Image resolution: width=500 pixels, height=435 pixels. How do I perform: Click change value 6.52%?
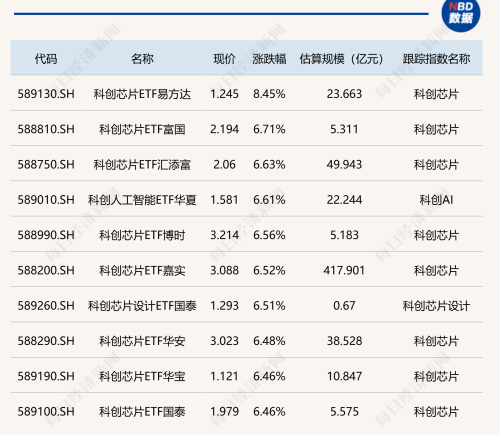(269, 270)
